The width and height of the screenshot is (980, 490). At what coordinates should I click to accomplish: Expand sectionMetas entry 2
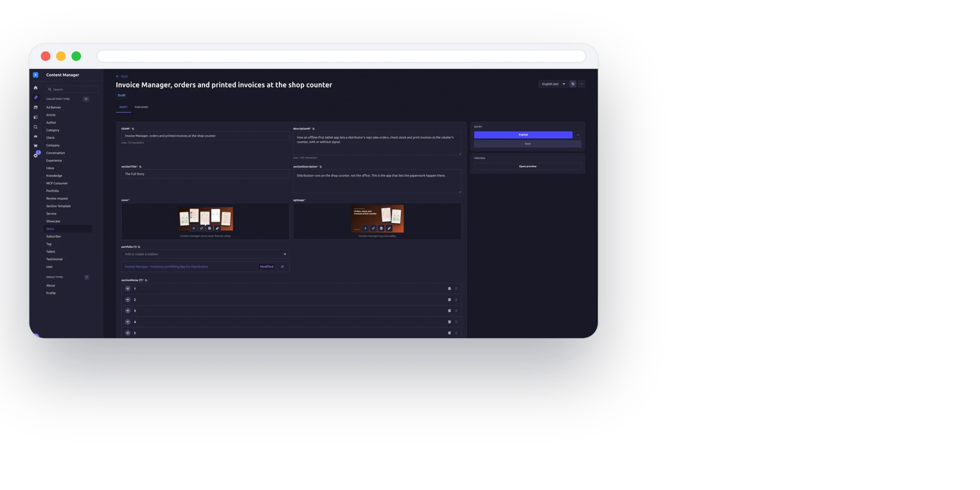(128, 300)
